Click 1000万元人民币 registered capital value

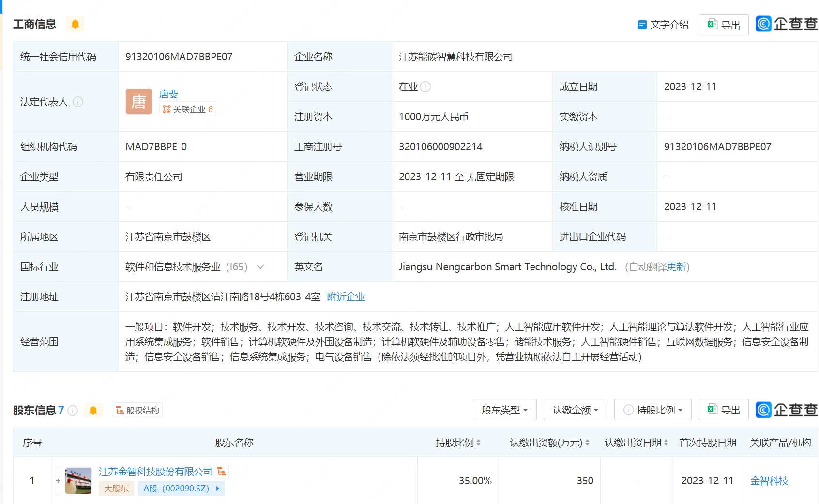(433, 117)
